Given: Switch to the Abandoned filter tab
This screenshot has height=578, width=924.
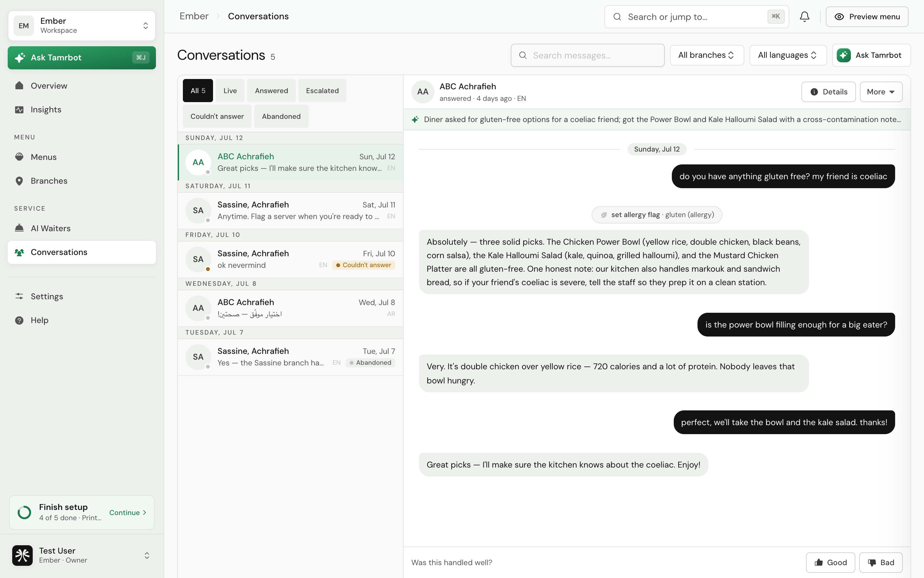Looking at the screenshot, I should tap(281, 116).
